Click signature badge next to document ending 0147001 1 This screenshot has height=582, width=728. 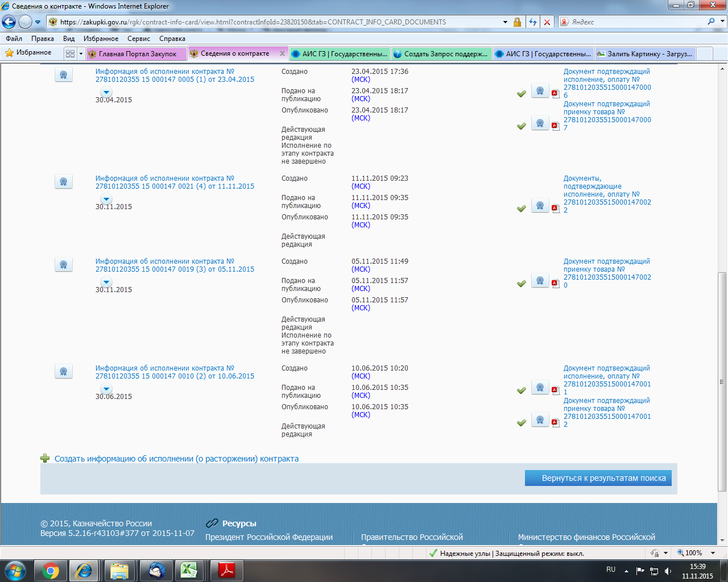(540, 388)
